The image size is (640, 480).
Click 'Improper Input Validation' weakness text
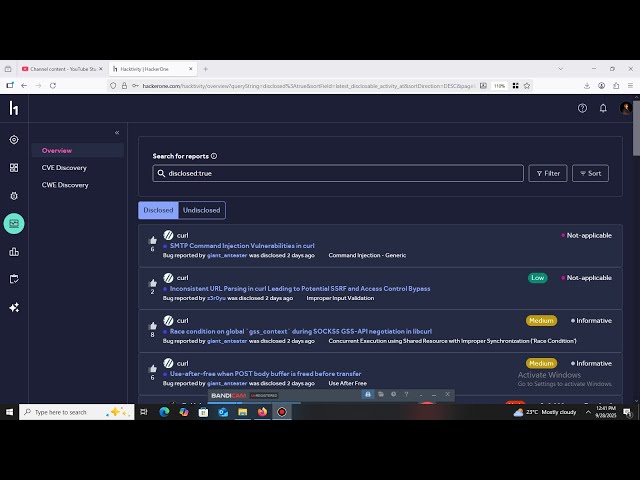point(340,298)
